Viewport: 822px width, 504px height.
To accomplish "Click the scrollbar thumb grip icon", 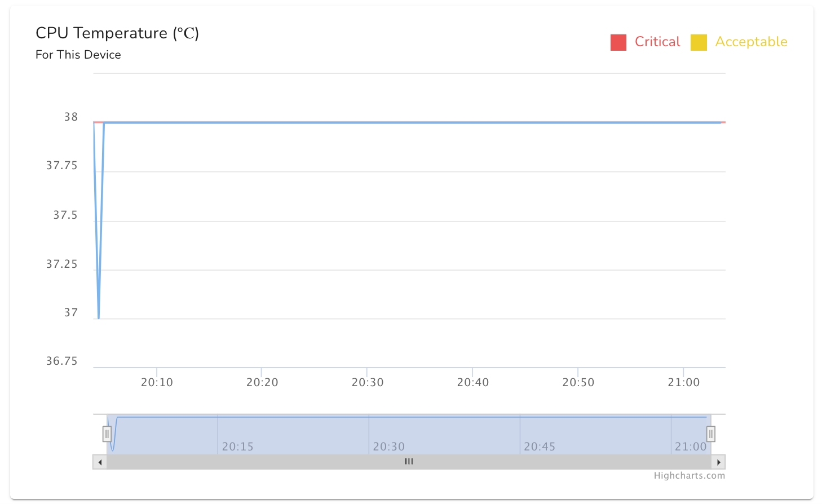I will [x=409, y=462].
